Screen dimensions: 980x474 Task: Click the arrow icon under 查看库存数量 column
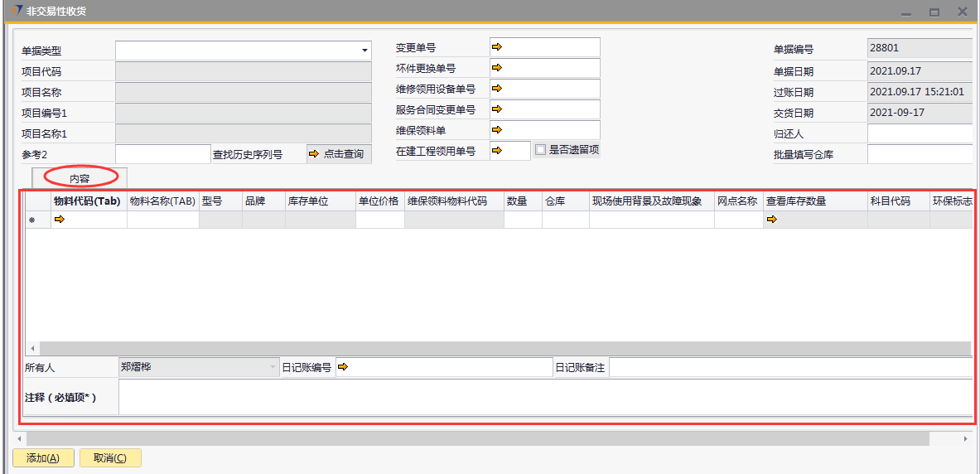click(771, 220)
